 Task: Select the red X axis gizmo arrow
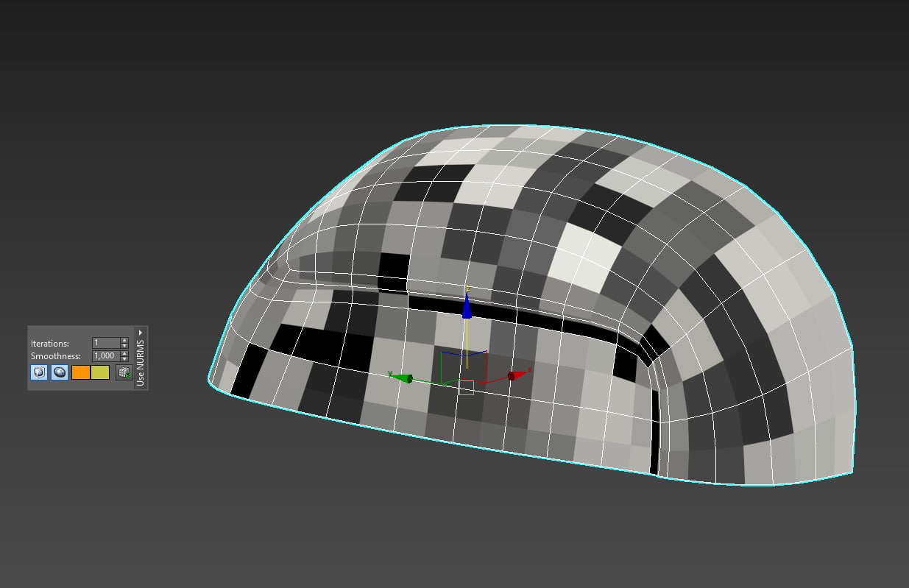coord(519,375)
